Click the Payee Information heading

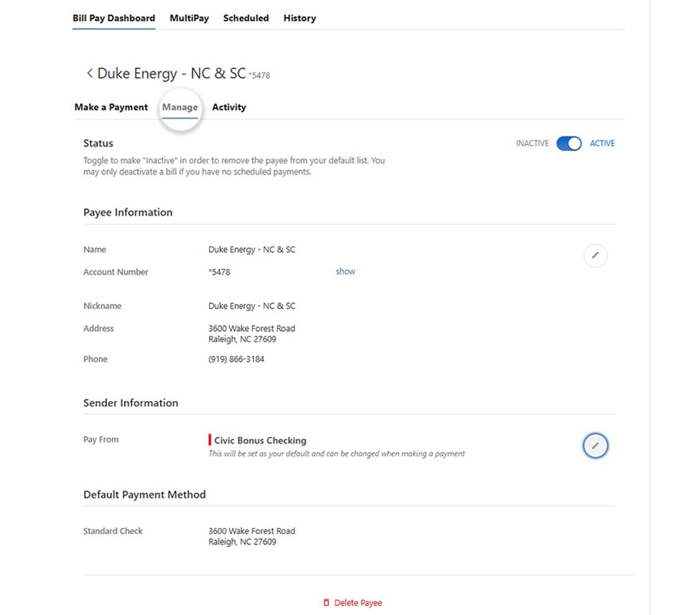128,213
